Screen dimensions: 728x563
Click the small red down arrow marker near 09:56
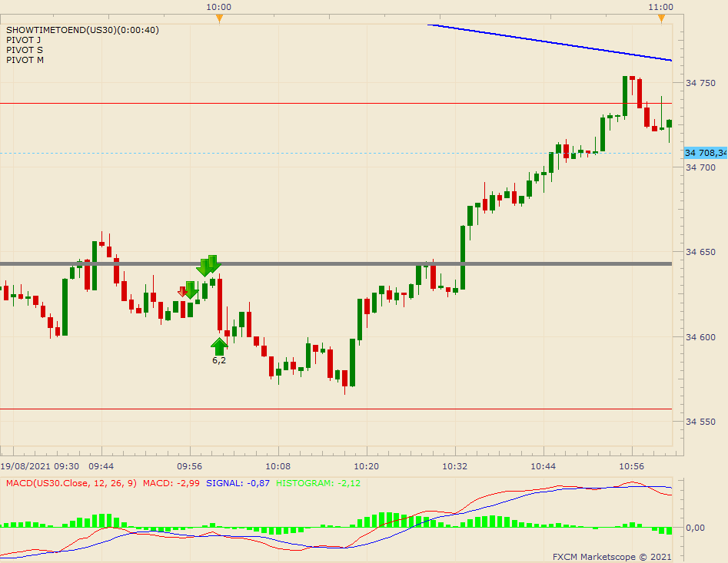pyautogui.click(x=182, y=292)
